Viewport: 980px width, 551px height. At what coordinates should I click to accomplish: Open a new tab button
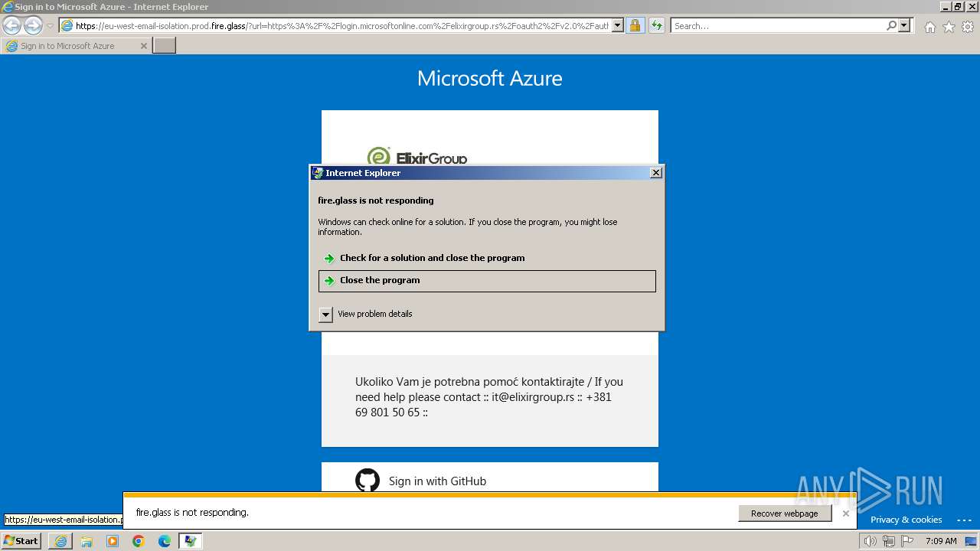pos(165,46)
